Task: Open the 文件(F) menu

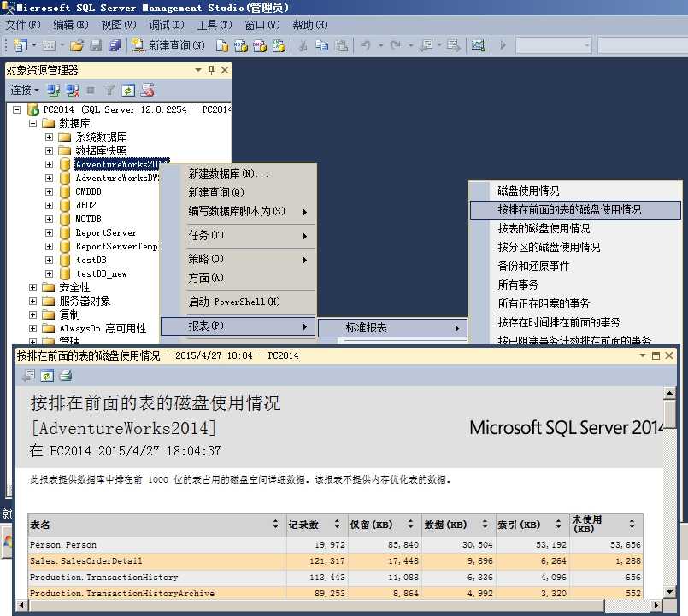Action: pyautogui.click(x=23, y=25)
